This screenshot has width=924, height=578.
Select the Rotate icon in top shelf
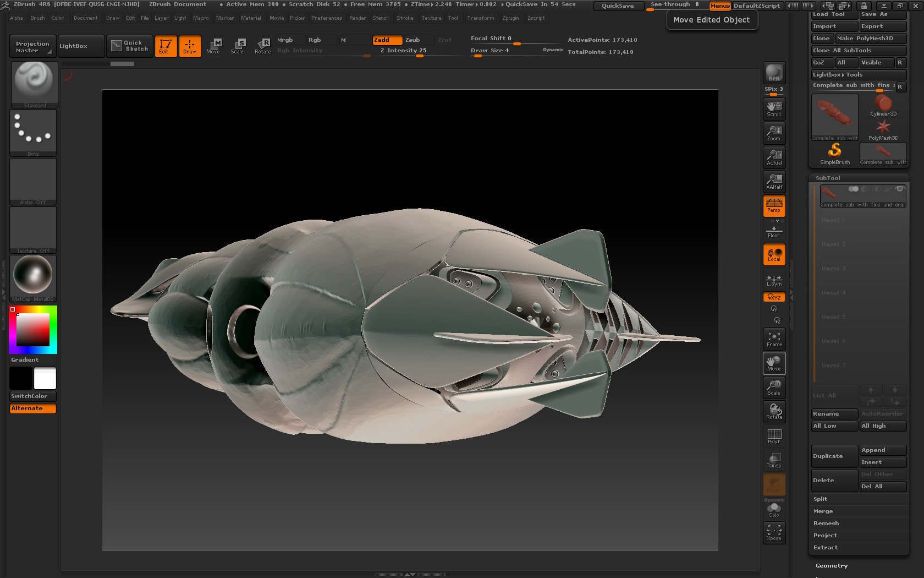click(263, 46)
